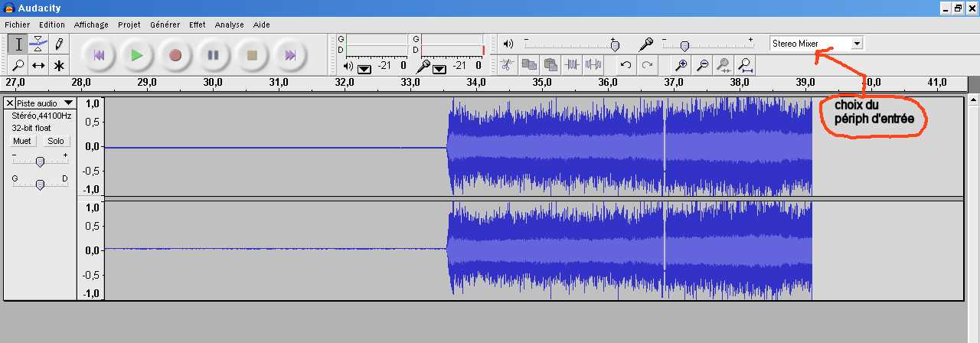
Task: Adjust the track gain slider
Action: pos(40,161)
